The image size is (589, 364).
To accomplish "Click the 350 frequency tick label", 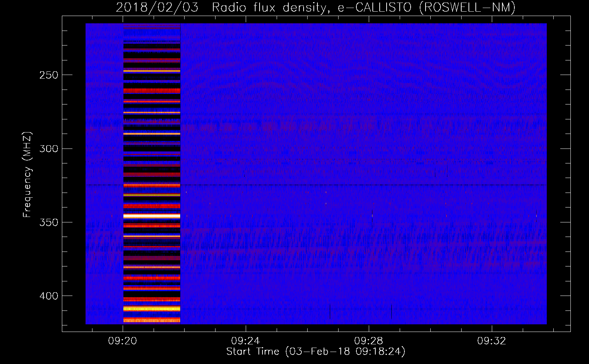I will click(49, 222).
